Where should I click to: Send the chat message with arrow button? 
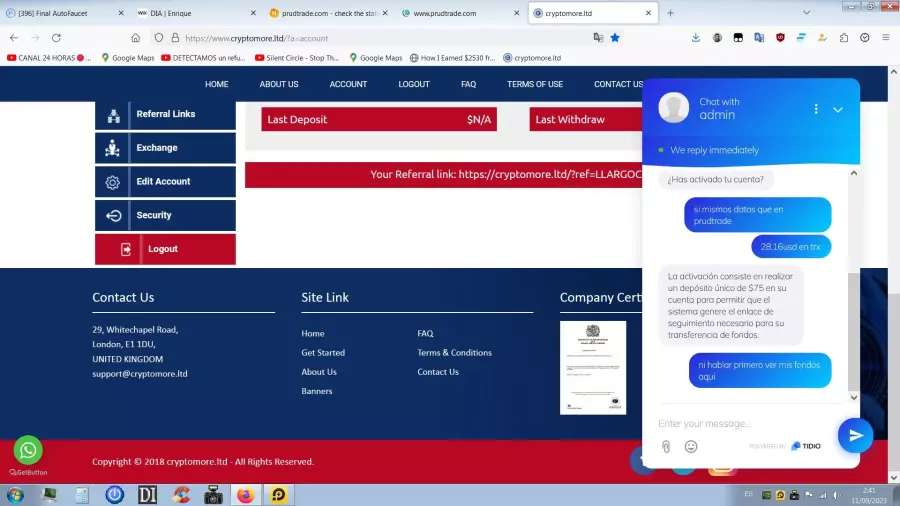click(855, 435)
